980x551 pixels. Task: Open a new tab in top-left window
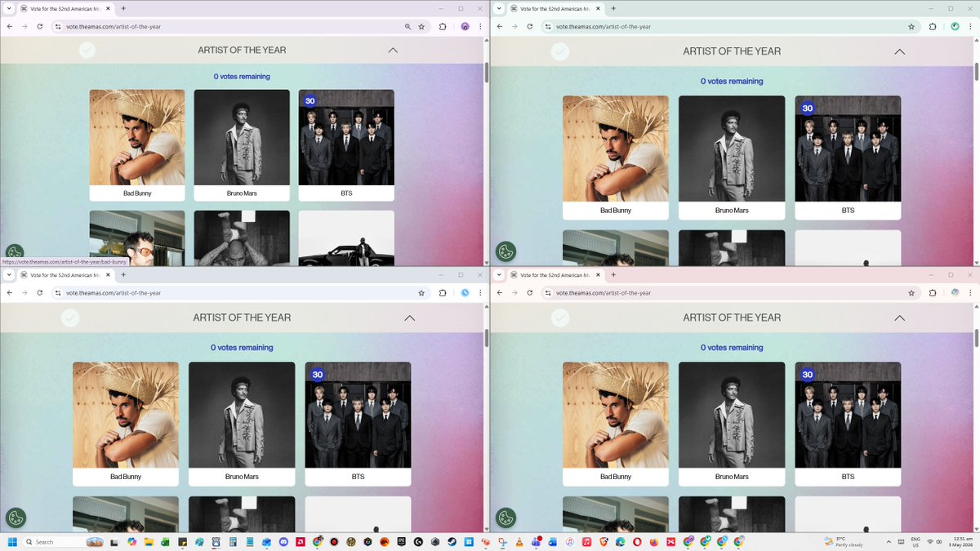click(x=123, y=8)
